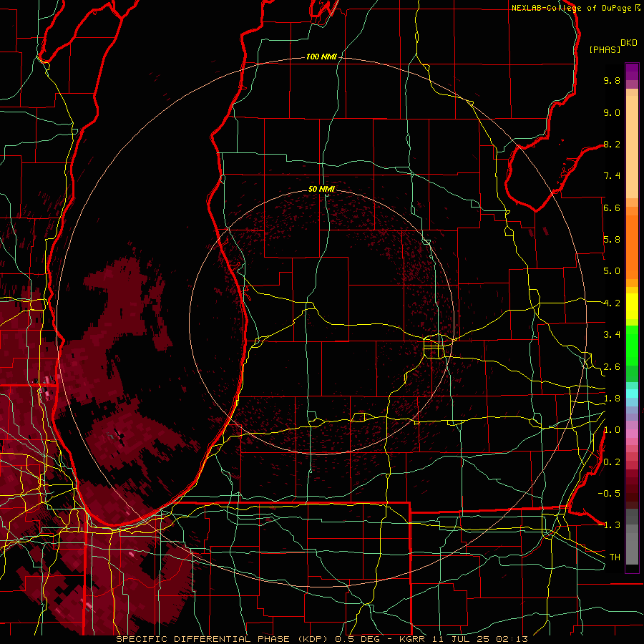Pick the cyan segment of the color bar
Image resolution: width=644 pixels, height=644 pixels.
[x=632, y=393]
